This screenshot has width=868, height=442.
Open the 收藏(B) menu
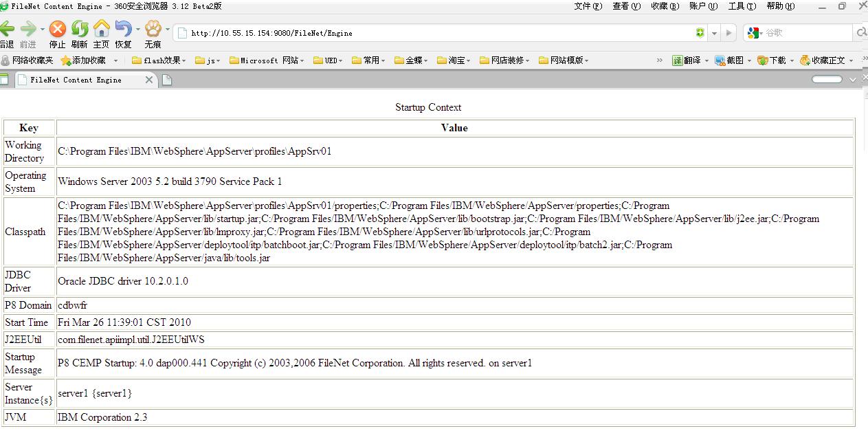[x=665, y=6]
